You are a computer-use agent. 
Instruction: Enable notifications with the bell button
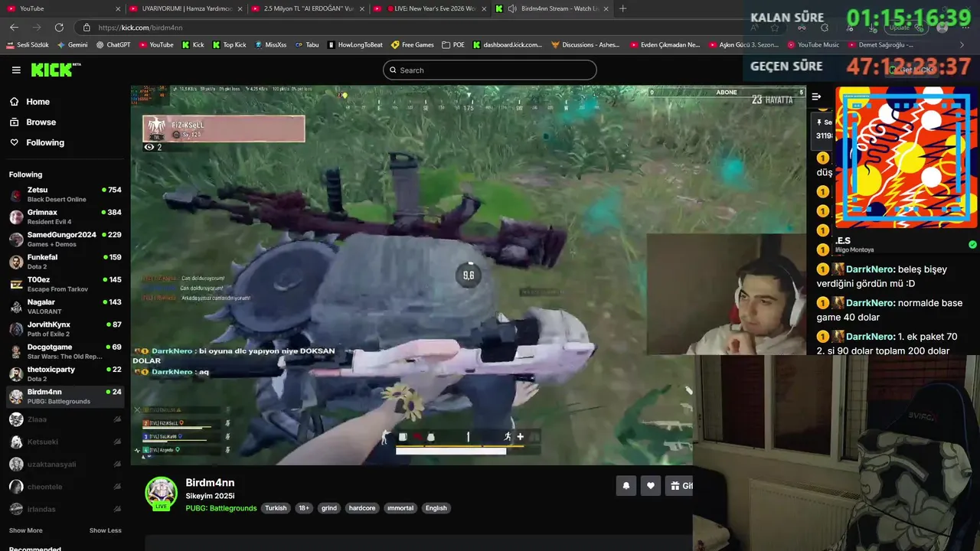(626, 486)
